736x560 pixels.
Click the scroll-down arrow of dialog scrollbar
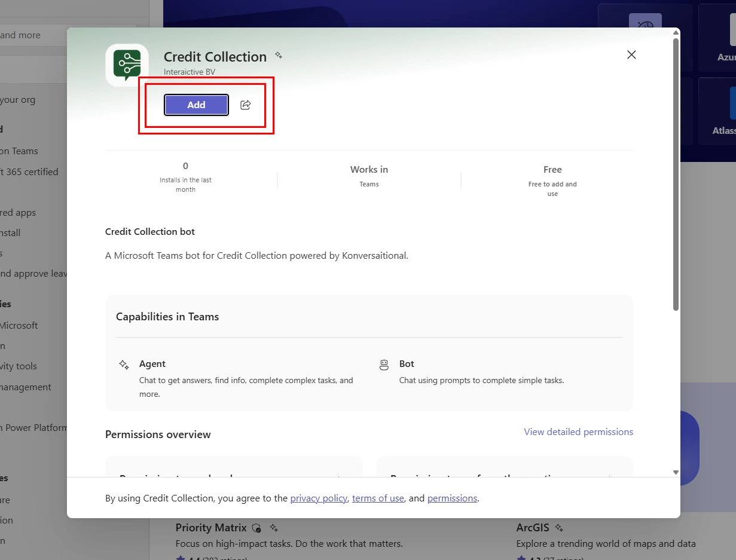point(676,472)
